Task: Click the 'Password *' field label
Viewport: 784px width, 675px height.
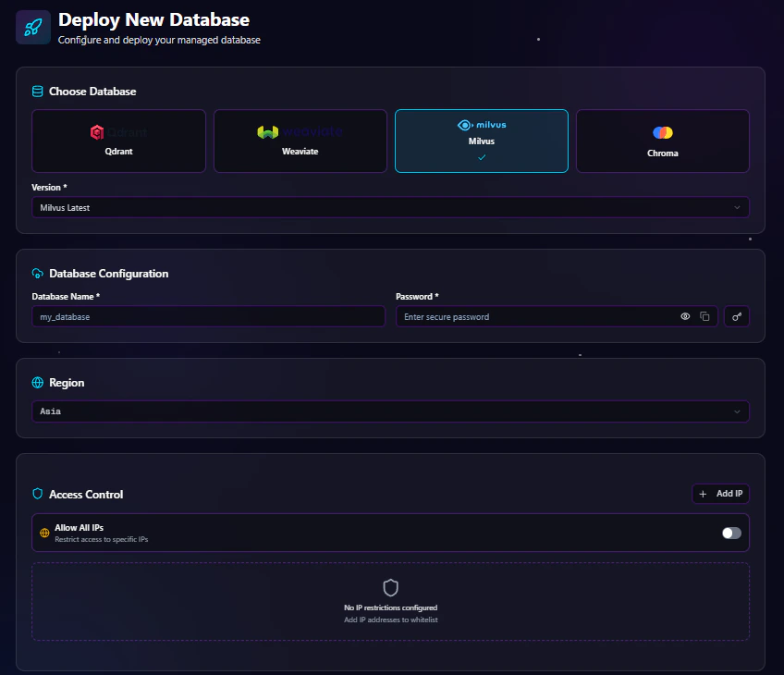Action: [418, 297]
